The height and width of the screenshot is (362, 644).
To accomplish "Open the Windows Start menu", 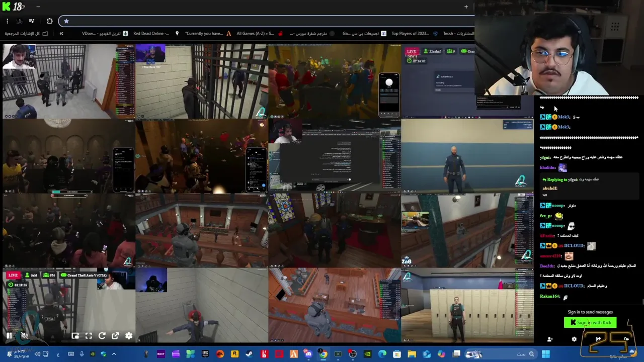I will (546, 354).
